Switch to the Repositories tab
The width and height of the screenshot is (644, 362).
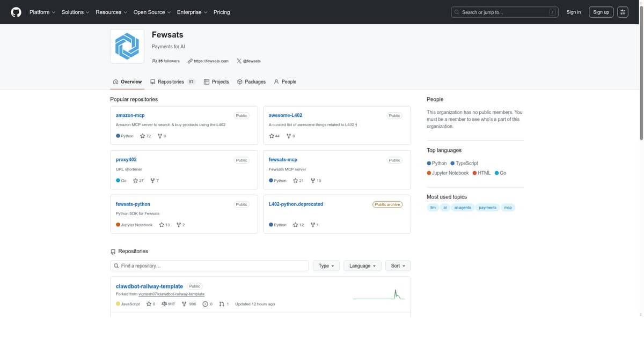pos(172,82)
